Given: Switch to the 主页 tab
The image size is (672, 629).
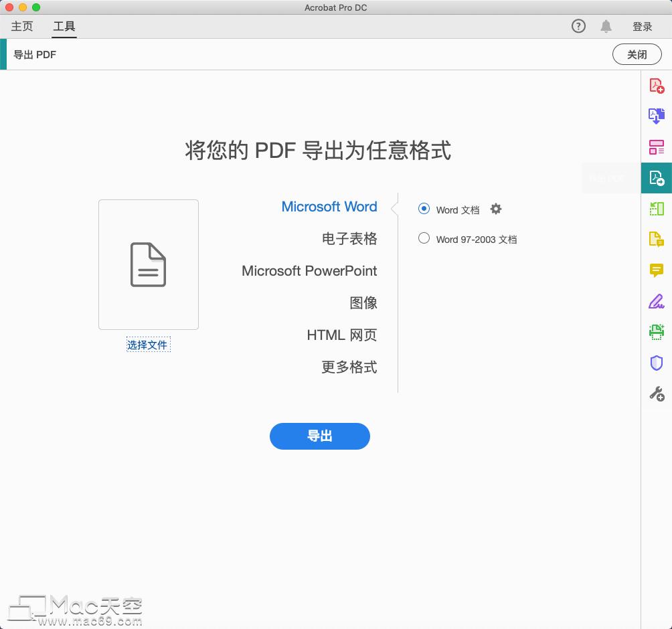Looking at the screenshot, I should pos(21,26).
